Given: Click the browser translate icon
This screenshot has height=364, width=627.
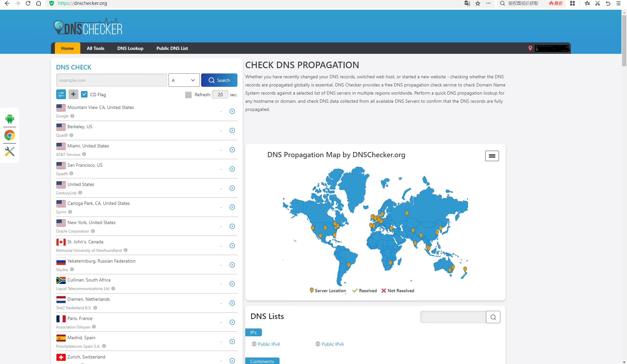Looking at the screenshot, I should 467,3.
